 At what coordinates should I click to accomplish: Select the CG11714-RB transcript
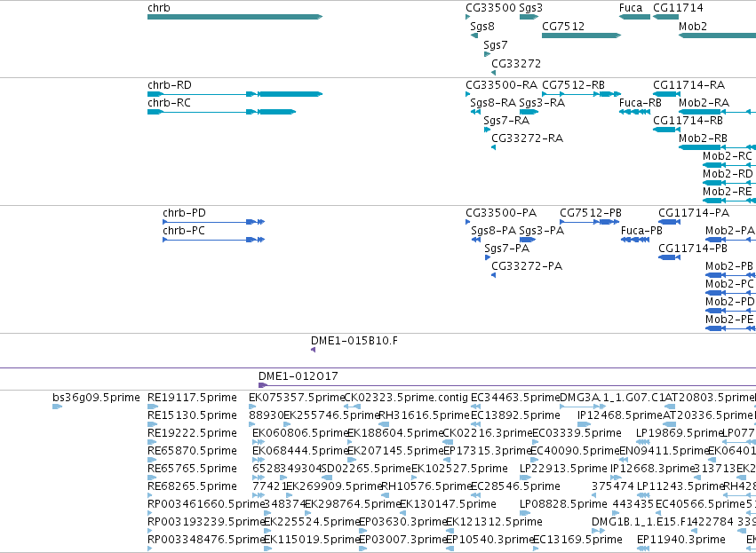point(666,130)
